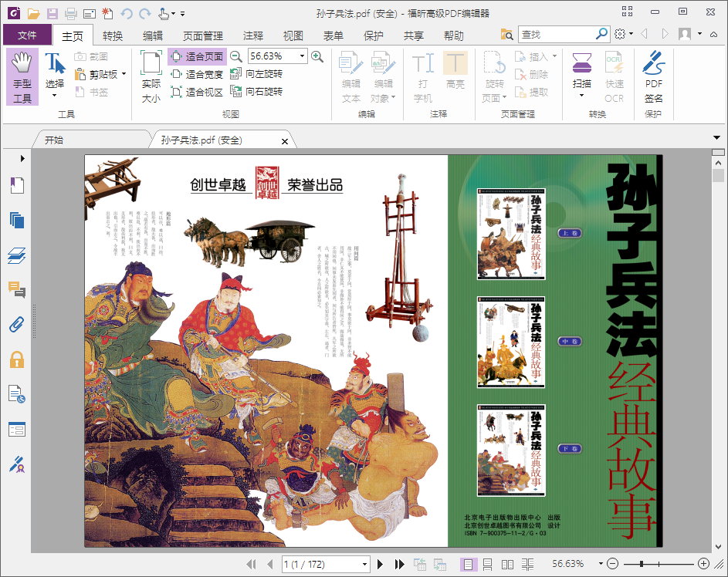Open the Security lock panel
The width and height of the screenshot is (728, 577).
pyautogui.click(x=17, y=359)
